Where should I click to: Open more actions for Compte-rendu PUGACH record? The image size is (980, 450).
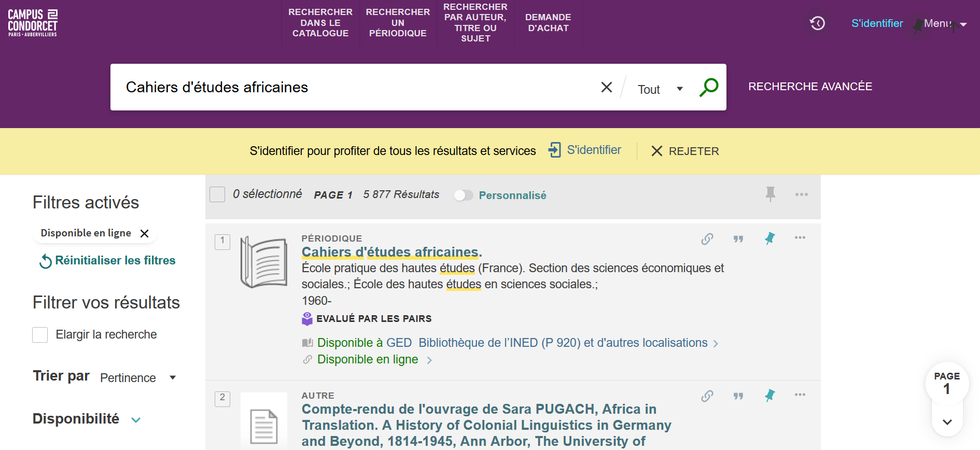800,395
